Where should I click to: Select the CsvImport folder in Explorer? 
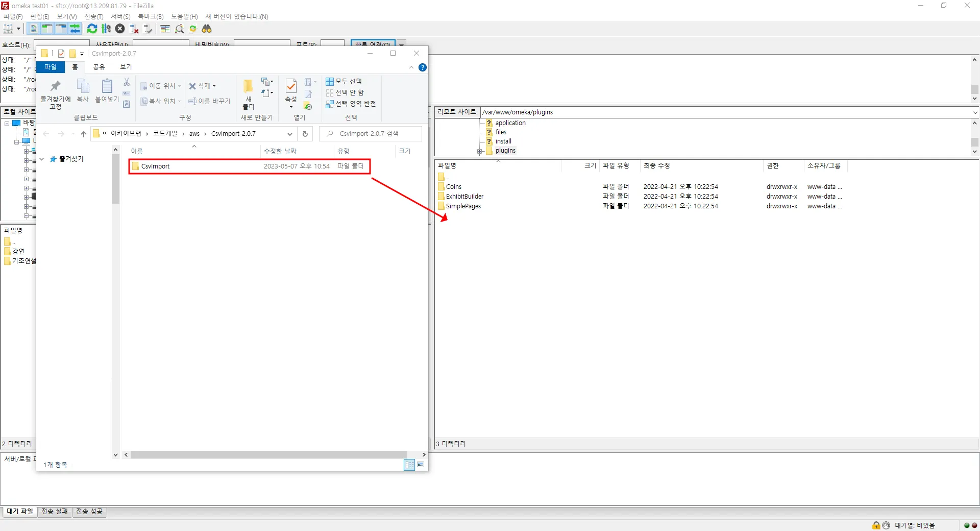[250, 166]
